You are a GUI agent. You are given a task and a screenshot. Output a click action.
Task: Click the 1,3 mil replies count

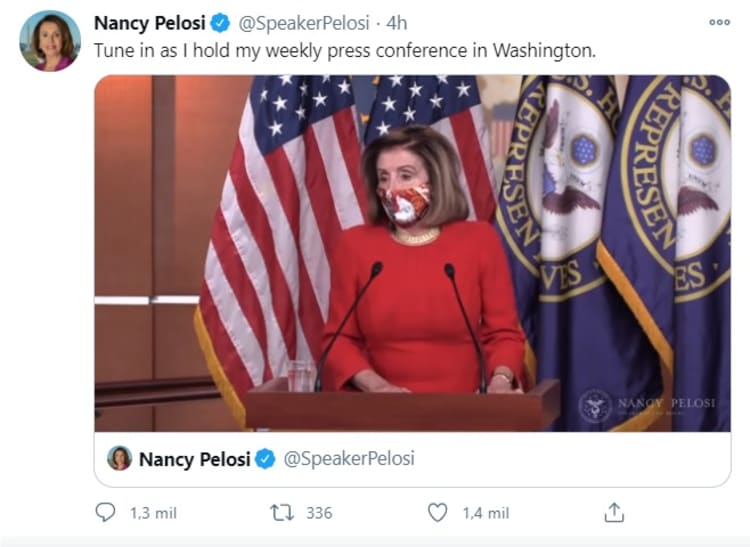[x=153, y=513]
